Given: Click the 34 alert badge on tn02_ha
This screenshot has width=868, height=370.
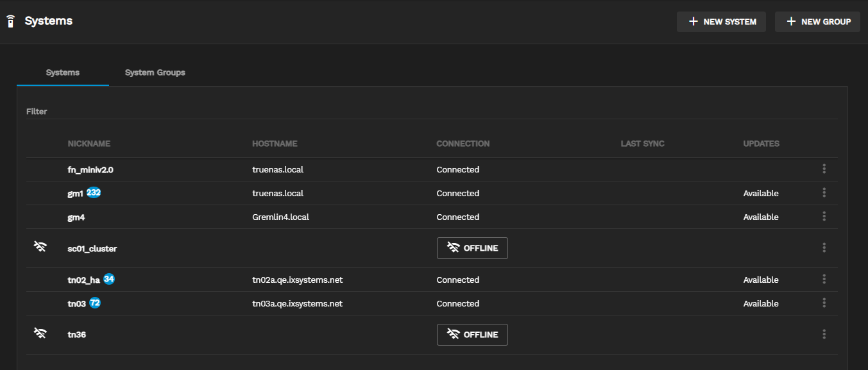Looking at the screenshot, I should pyautogui.click(x=108, y=279).
